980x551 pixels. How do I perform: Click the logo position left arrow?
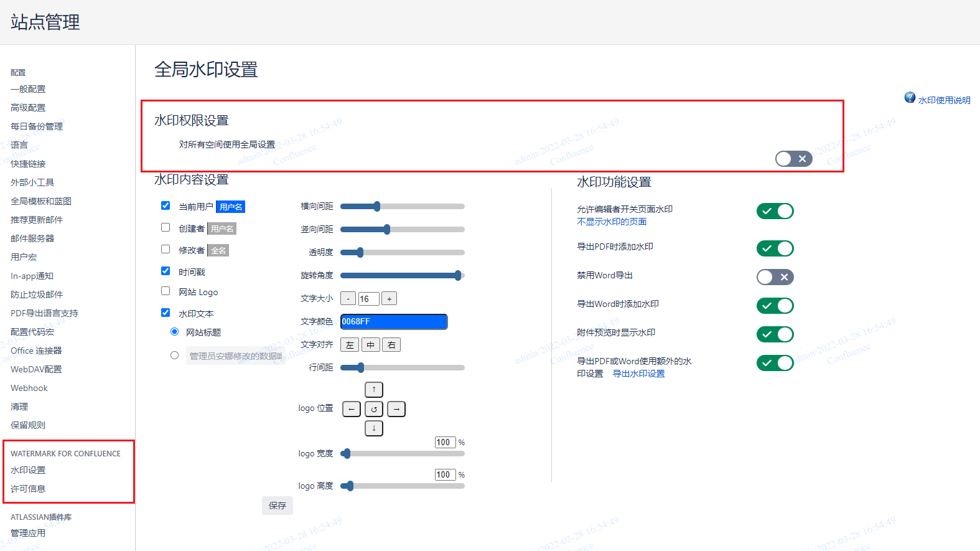click(352, 409)
